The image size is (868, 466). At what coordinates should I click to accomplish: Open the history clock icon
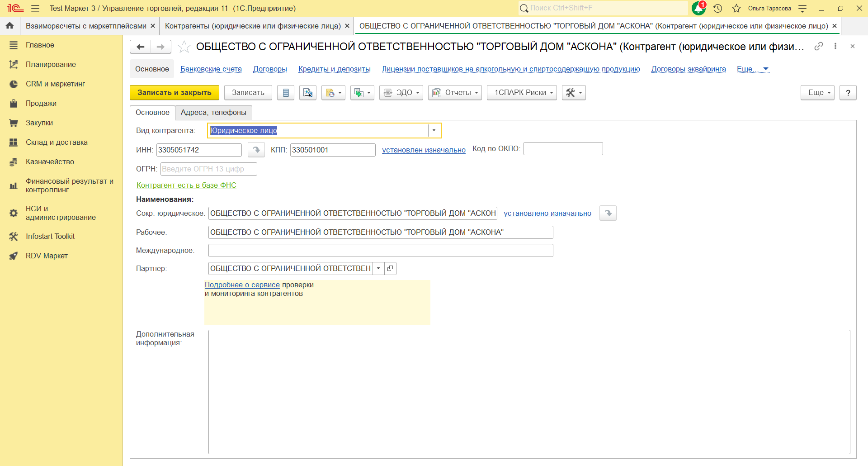pos(717,8)
